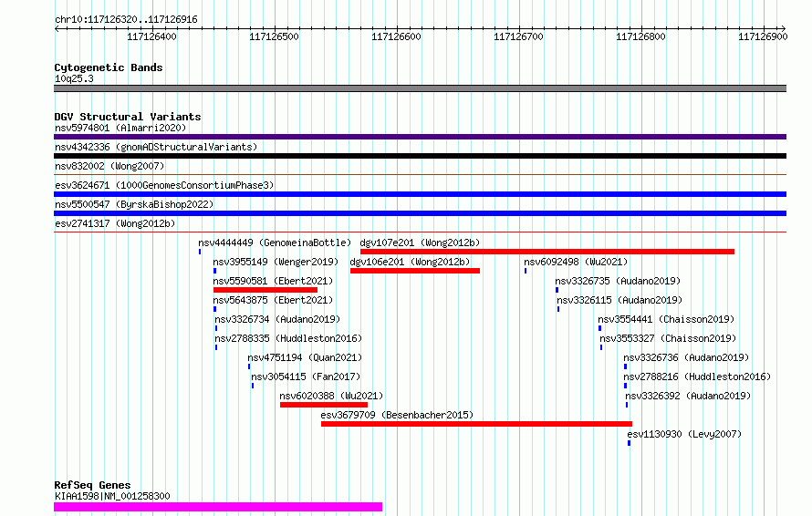Screen dimensions: 812x516
Task: Click the DGV Structural Variants track title
Action: click(128, 117)
